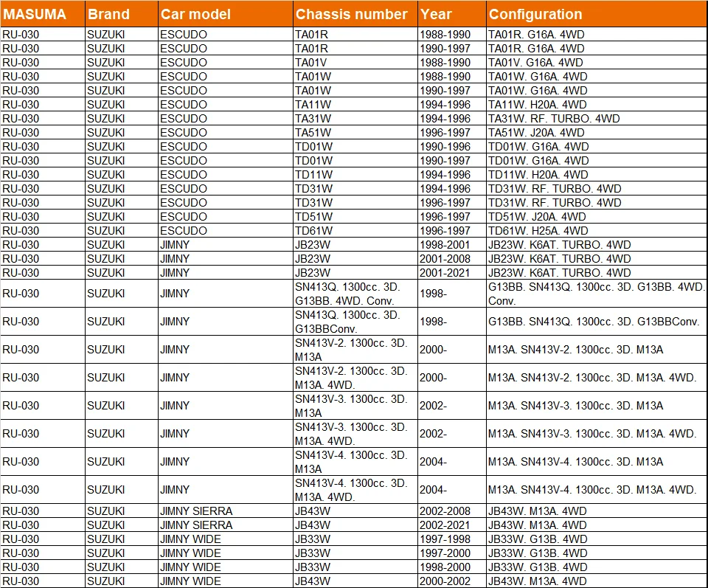This screenshot has width=708, height=588.
Task: Select configuration M13A. SN413V-4. 1300cc. 3D. M13A. 4WD.
Action: click(597, 490)
